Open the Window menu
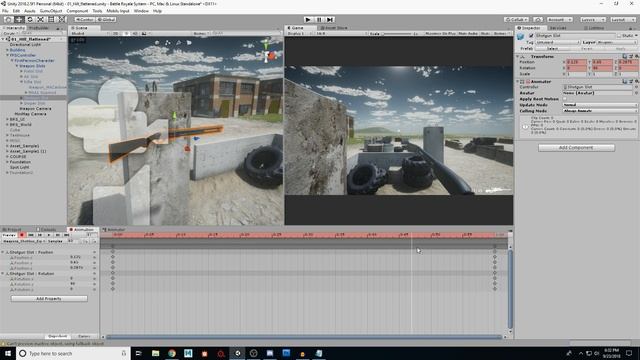Viewport: 640px width, 360px height. [141, 11]
